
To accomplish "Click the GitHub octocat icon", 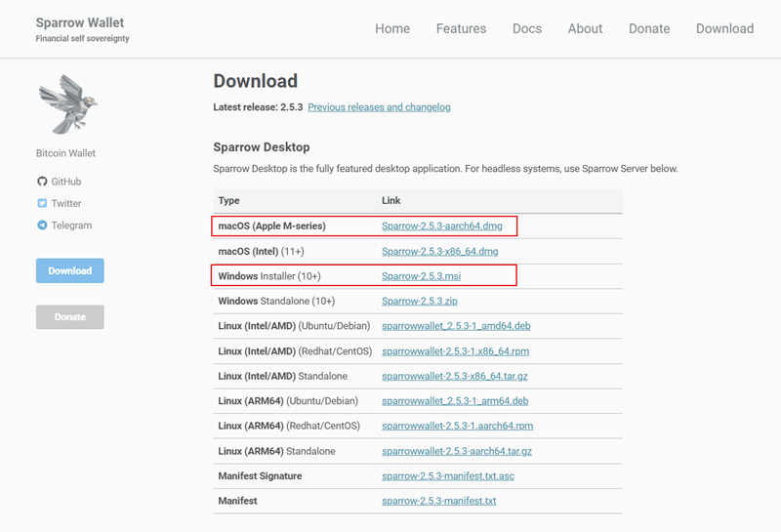I will pyautogui.click(x=42, y=182).
